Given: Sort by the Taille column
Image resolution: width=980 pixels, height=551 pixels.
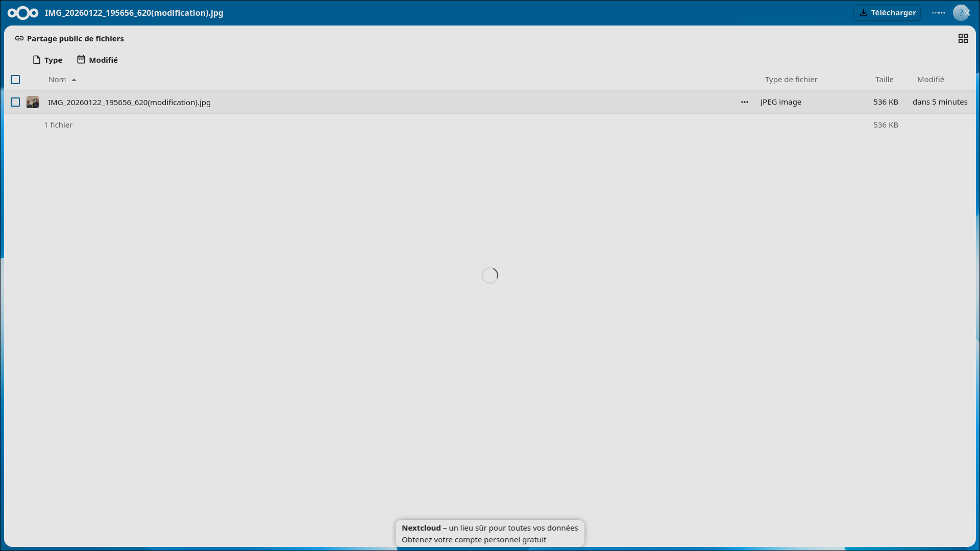Looking at the screenshot, I should pos(884,80).
